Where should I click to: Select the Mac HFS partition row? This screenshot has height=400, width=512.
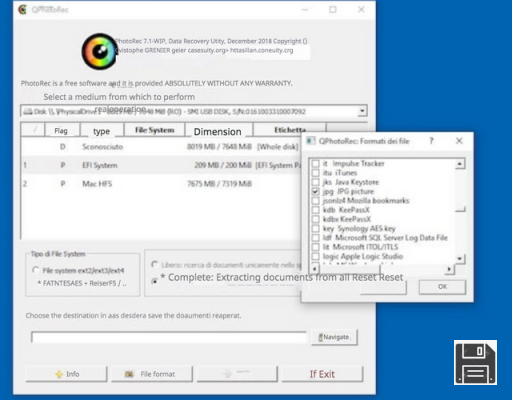[161, 184]
